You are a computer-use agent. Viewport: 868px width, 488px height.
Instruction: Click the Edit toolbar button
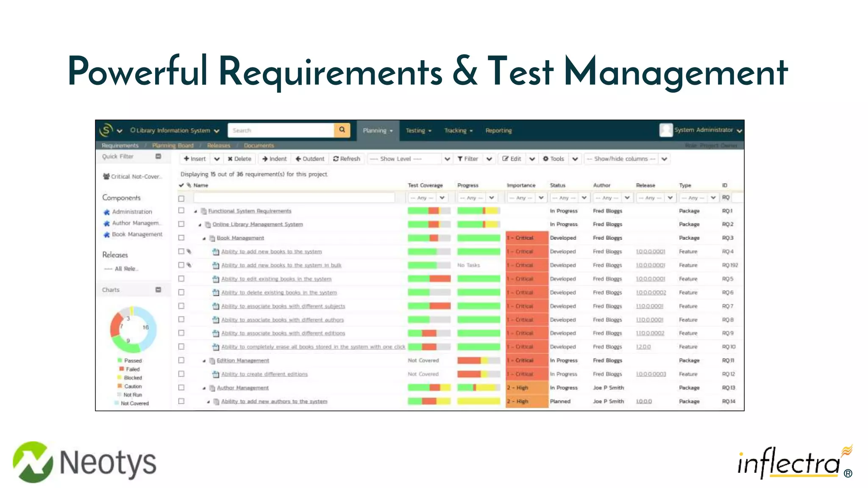coord(512,159)
